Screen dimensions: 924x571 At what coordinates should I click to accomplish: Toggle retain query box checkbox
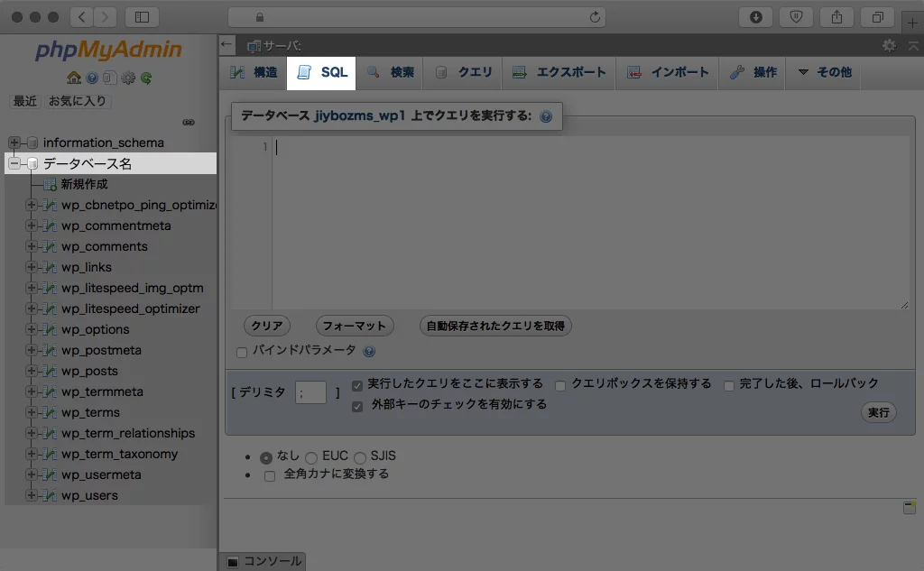(560, 386)
